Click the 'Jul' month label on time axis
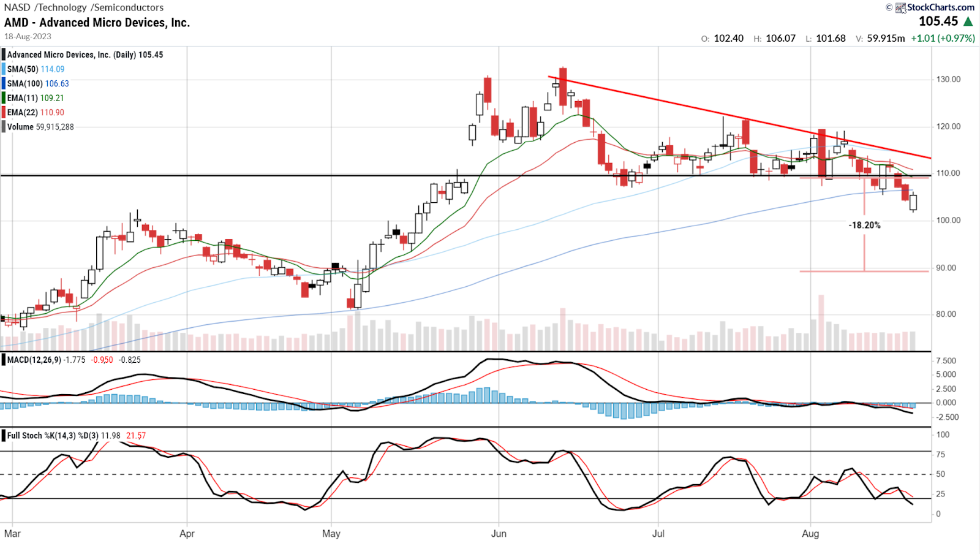The width and height of the screenshot is (980, 554). coord(658,534)
